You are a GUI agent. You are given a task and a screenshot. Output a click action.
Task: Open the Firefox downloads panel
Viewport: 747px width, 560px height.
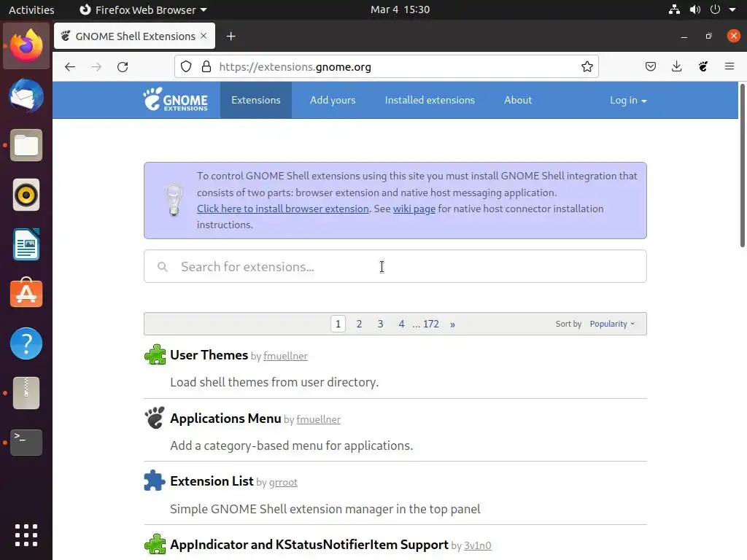(676, 66)
